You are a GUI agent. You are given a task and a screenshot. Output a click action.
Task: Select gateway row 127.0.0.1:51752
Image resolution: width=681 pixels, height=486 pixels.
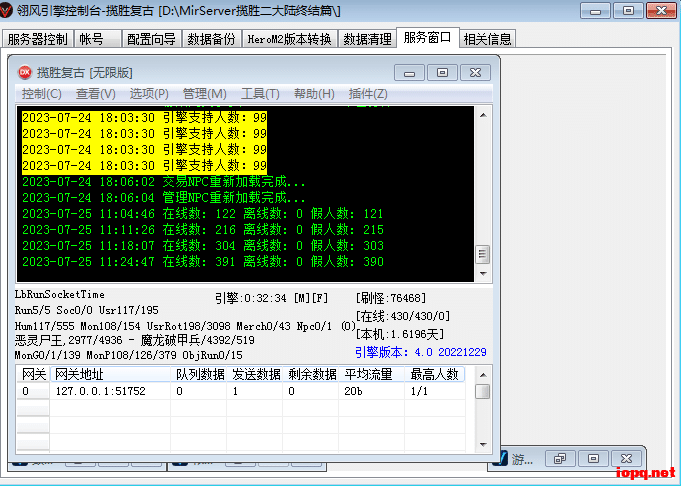click(x=100, y=392)
